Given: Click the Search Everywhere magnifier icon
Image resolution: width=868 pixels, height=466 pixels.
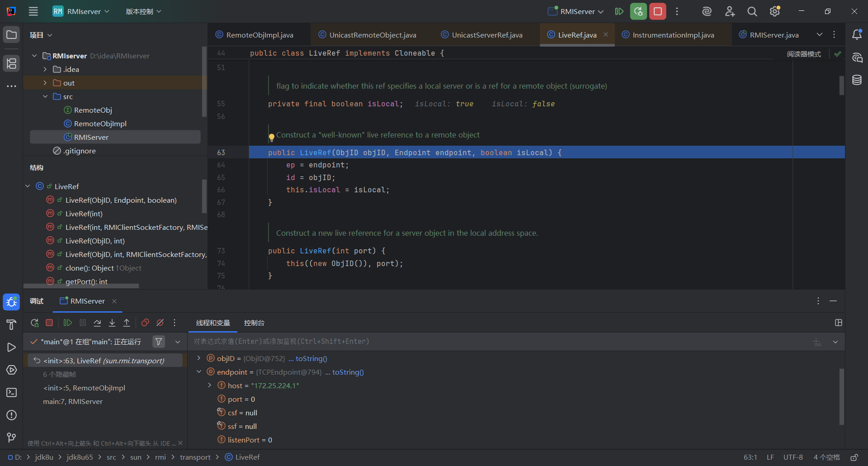Looking at the screenshot, I should point(752,12).
